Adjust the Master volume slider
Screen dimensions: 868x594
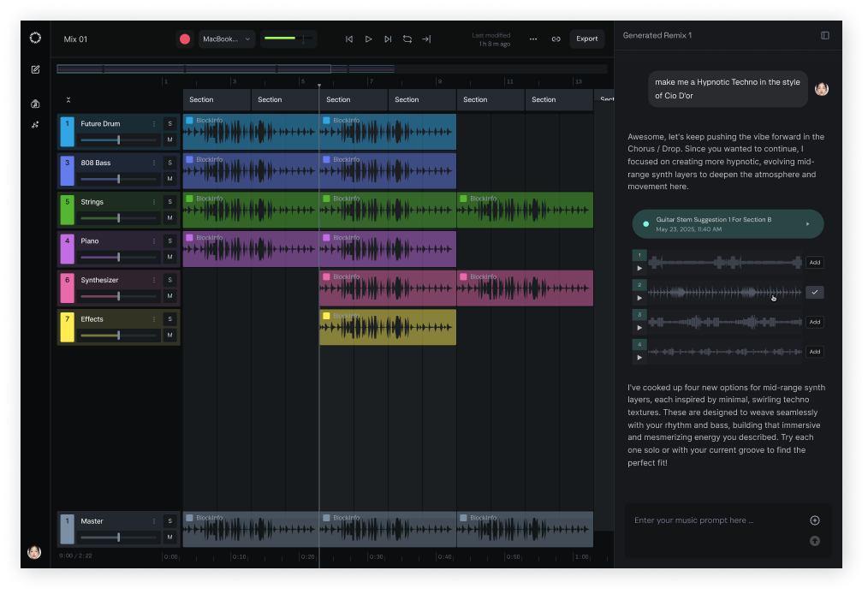(118, 538)
